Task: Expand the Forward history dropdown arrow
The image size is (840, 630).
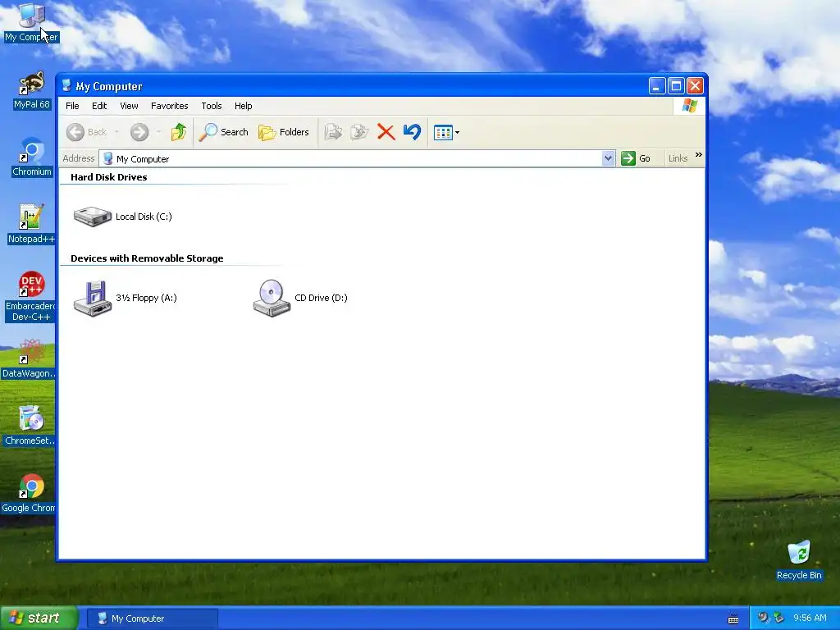Action: click(x=158, y=132)
